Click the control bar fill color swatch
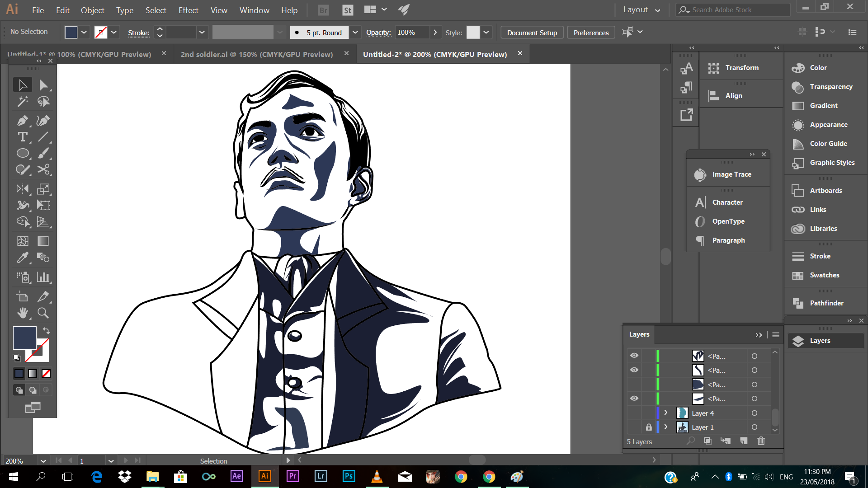868x488 pixels. click(71, 32)
